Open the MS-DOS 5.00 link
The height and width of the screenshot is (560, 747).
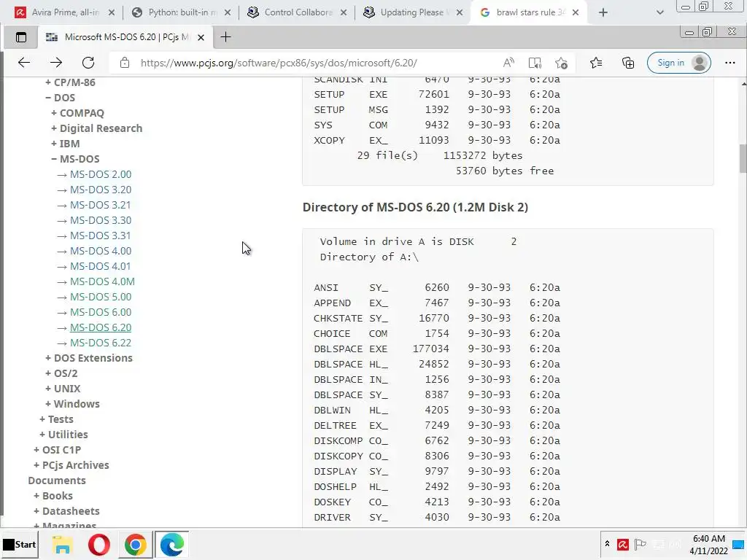[x=101, y=297]
